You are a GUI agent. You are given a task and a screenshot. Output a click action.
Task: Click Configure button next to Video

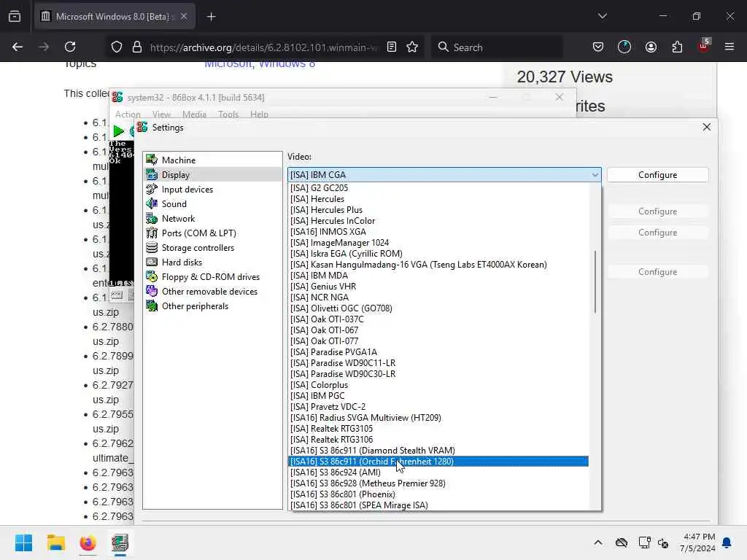tap(657, 175)
